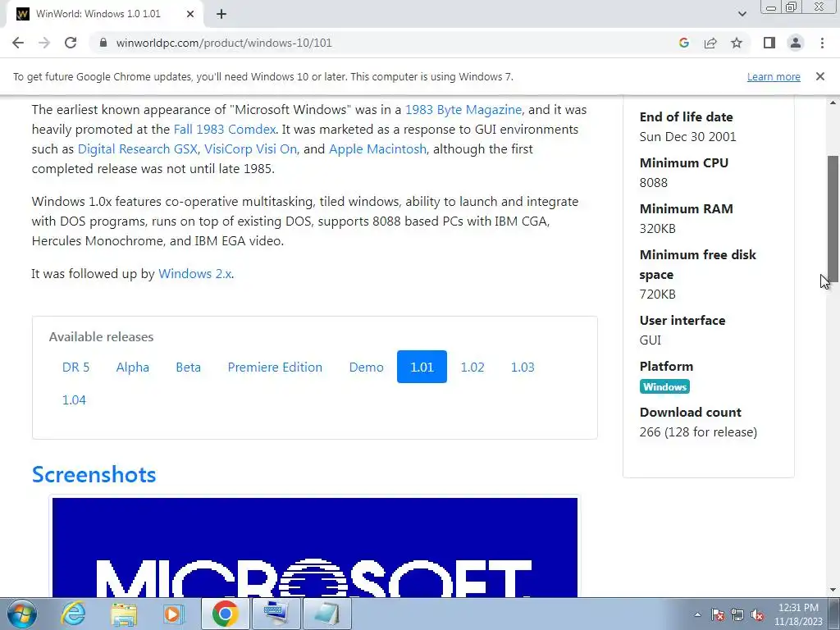This screenshot has height=630, width=840.
Task: Launch Internet Explorer from taskbar
Action: pyautogui.click(x=73, y=614)
